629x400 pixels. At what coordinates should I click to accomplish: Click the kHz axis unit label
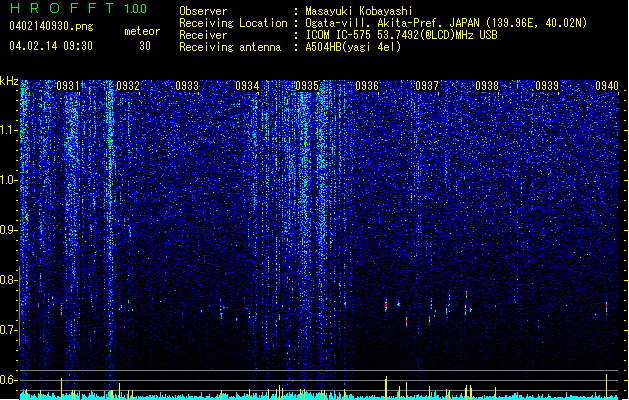point(9,81)
